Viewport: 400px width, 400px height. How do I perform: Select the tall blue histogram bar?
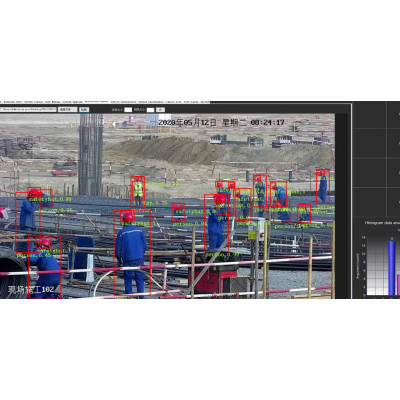click(392, 268)
